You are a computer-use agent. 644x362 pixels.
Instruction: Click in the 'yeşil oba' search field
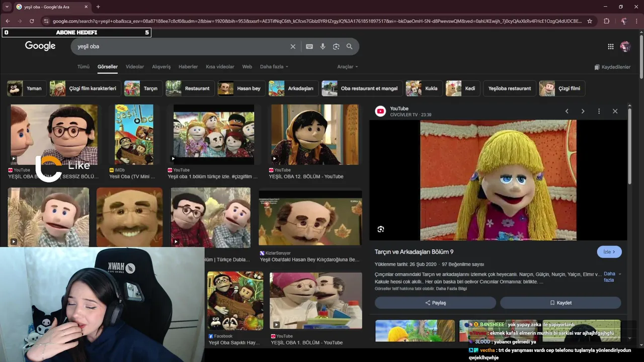181,46
